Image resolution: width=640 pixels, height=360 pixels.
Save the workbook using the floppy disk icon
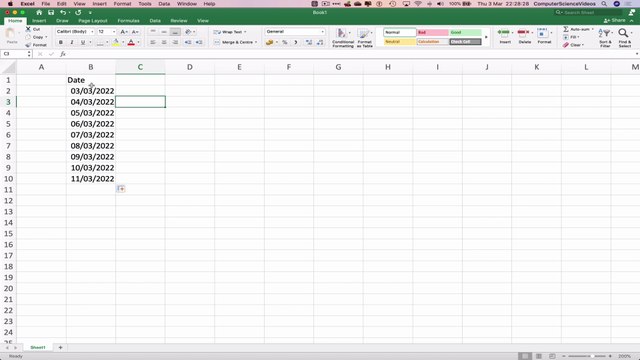point(51,13)
